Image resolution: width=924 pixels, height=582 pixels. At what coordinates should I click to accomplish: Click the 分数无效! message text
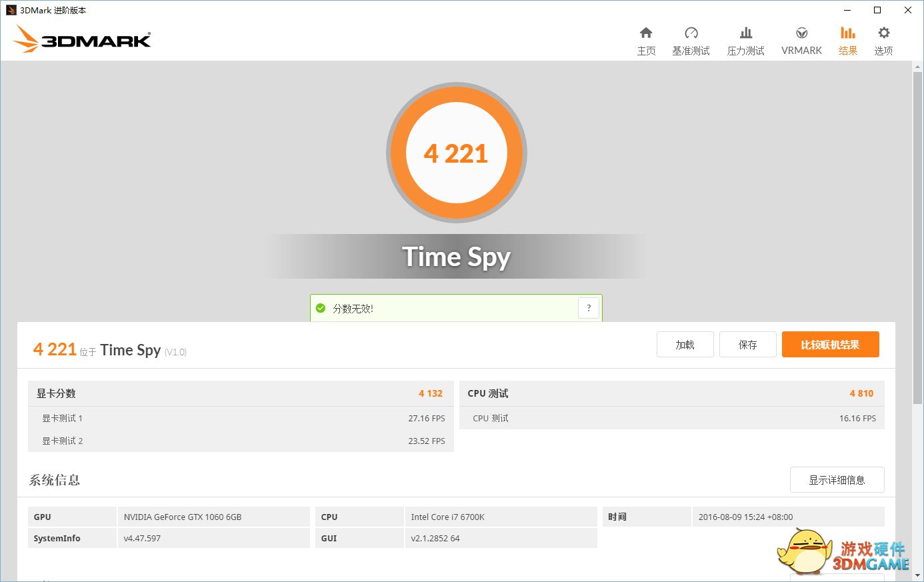click(353, 309)
